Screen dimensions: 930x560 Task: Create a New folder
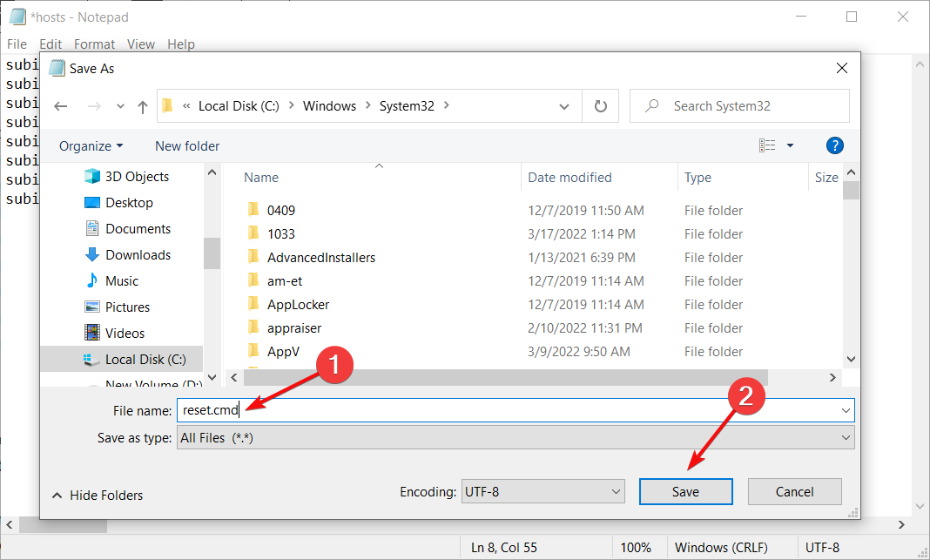(186, 145)
